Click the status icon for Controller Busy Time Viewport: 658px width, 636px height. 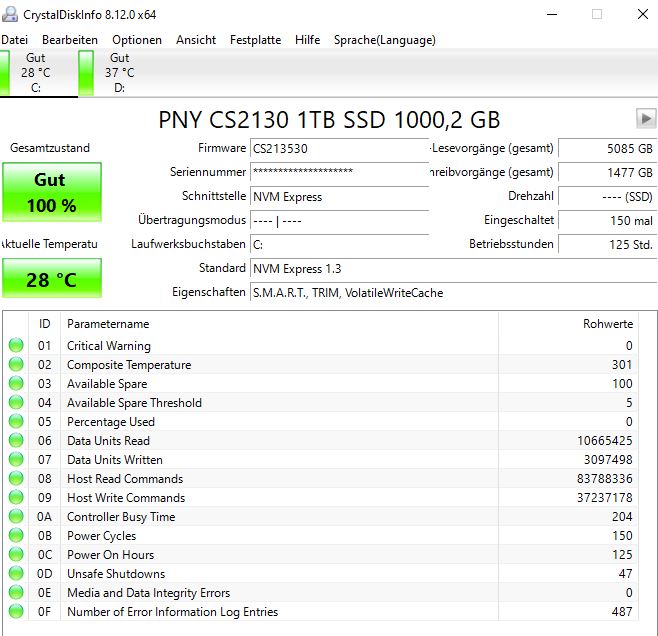pyautogui.click(x=16, y=516)
